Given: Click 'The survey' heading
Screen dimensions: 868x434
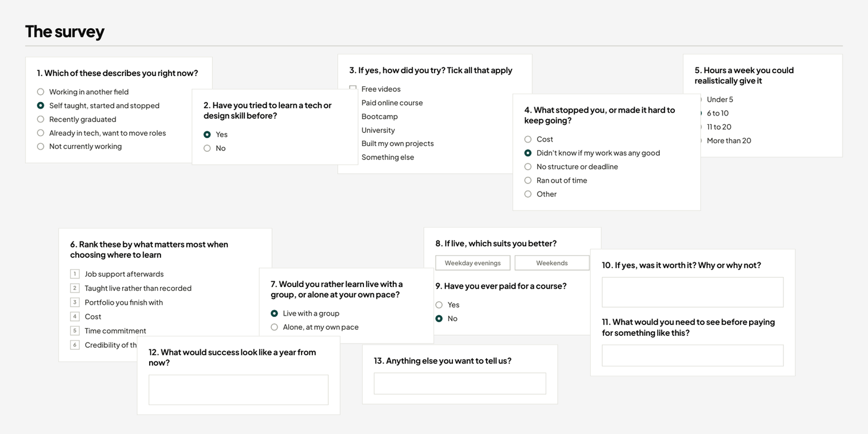Looking at the screenshot, I should [x=65, y=31].
